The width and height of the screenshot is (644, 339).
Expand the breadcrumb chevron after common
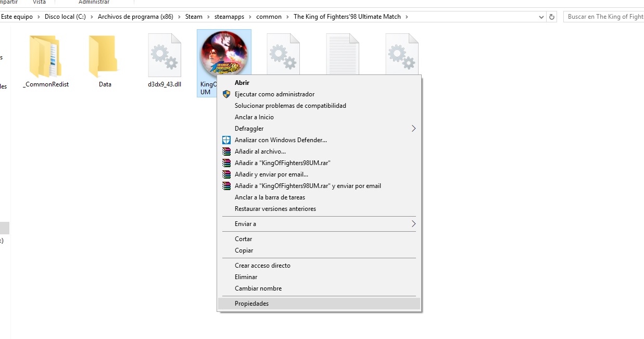tap(287, 17)
